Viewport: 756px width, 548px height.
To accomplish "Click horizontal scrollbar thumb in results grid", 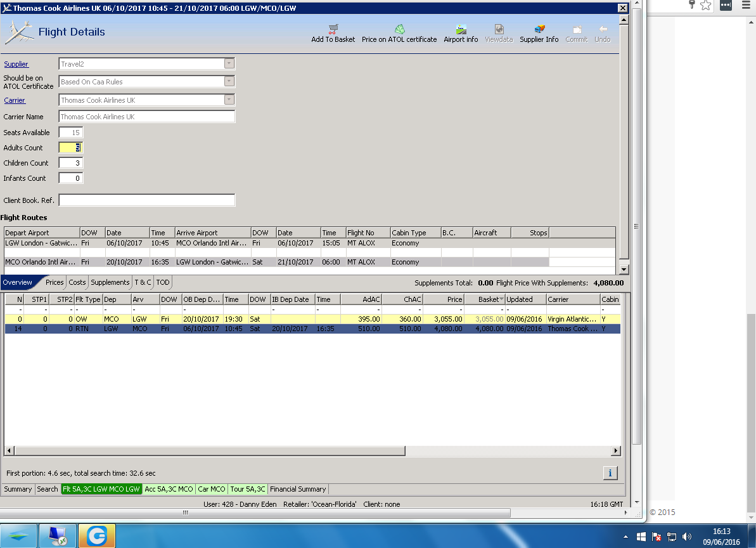I will pyautogui.click(x=210, y=450).
